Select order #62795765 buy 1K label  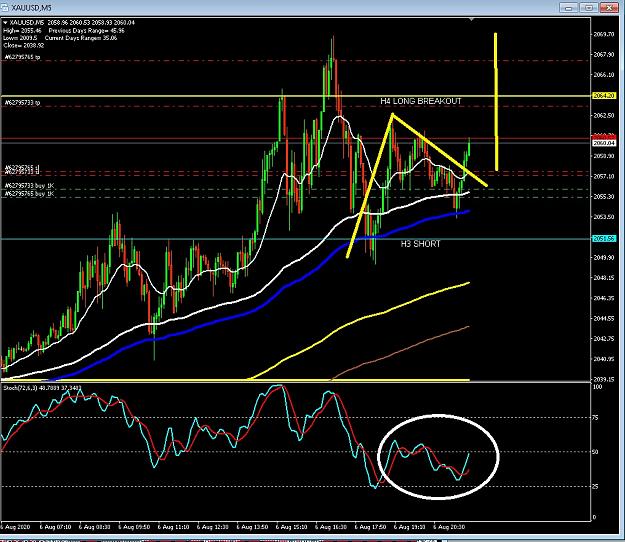(29, 194)
